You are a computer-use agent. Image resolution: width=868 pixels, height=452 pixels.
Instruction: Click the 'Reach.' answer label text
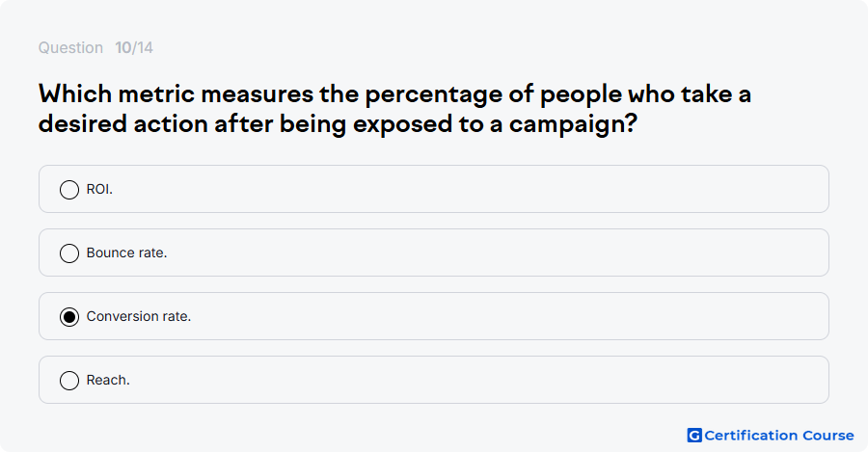click(108, 380)
